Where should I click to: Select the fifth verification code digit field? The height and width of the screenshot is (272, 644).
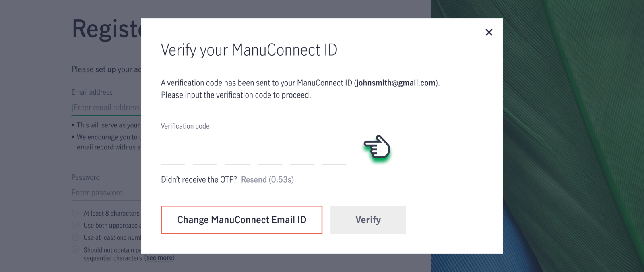coord(302,155)
